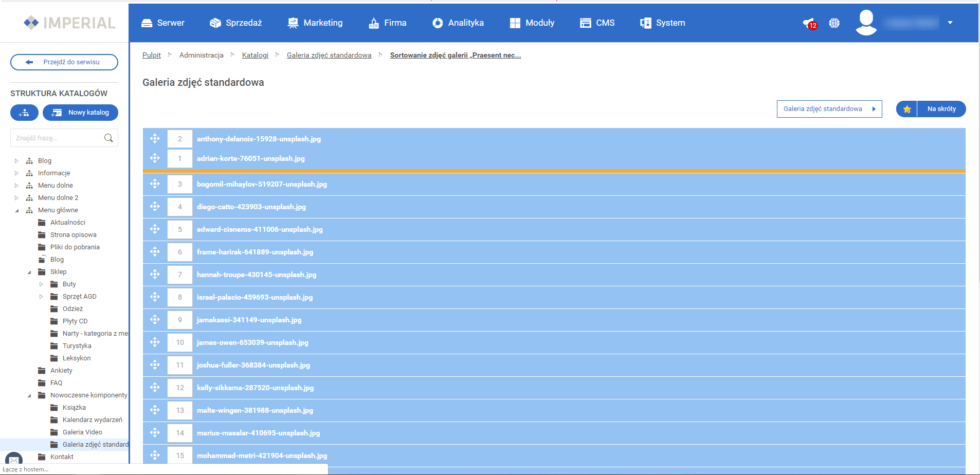The image size is (980, 475).
Task: Open the Analityka menu
Action: click(x=458, y=23)
